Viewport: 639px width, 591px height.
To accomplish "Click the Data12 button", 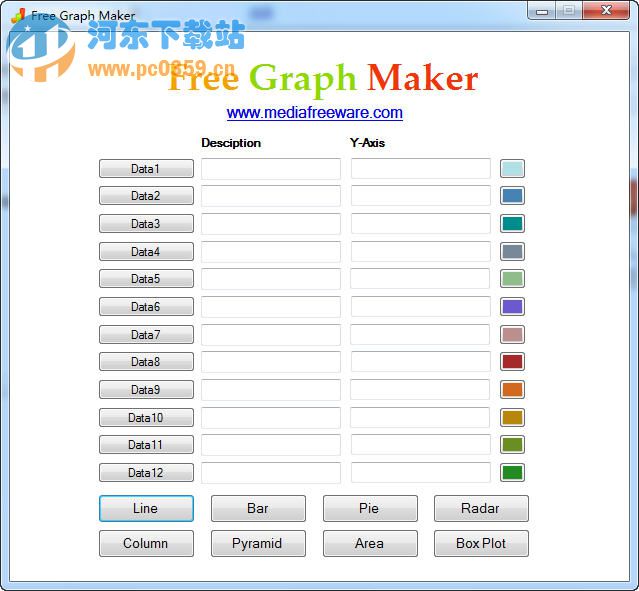I will pos(146,473).
